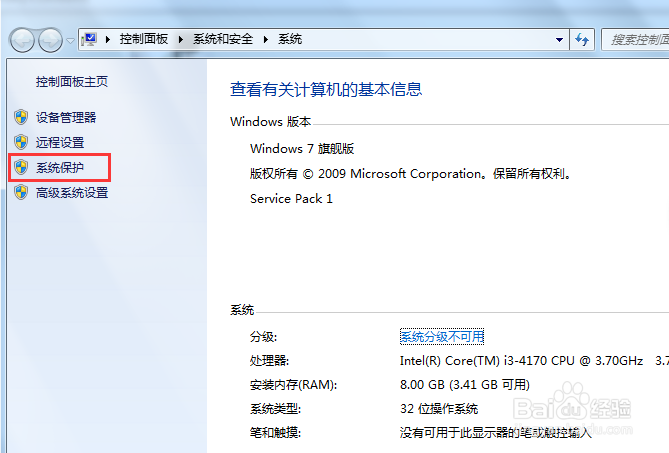Open the address bar history dropdown
Image resolution: width=669 pixels, height=453 pixels.
click(x=559, y=40)
